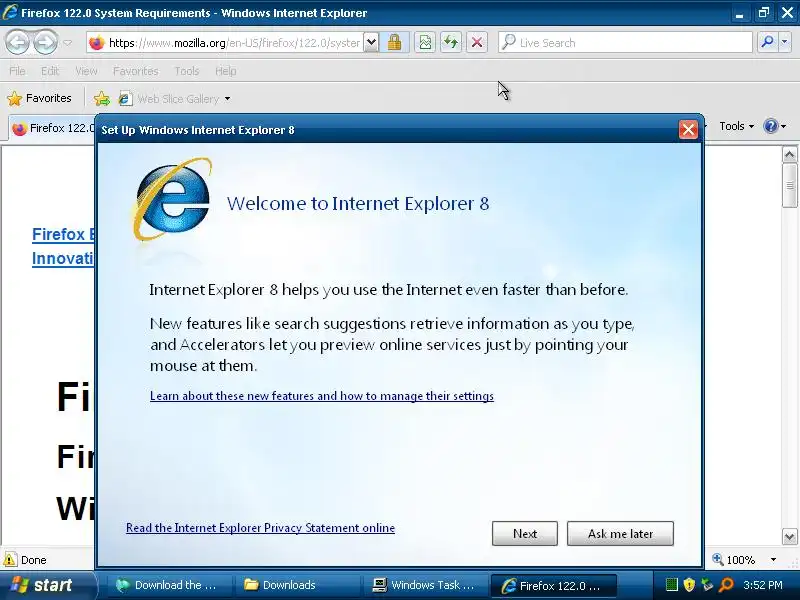
Task: Click the orange magnifier tray icon
Action: click(725, 585)
